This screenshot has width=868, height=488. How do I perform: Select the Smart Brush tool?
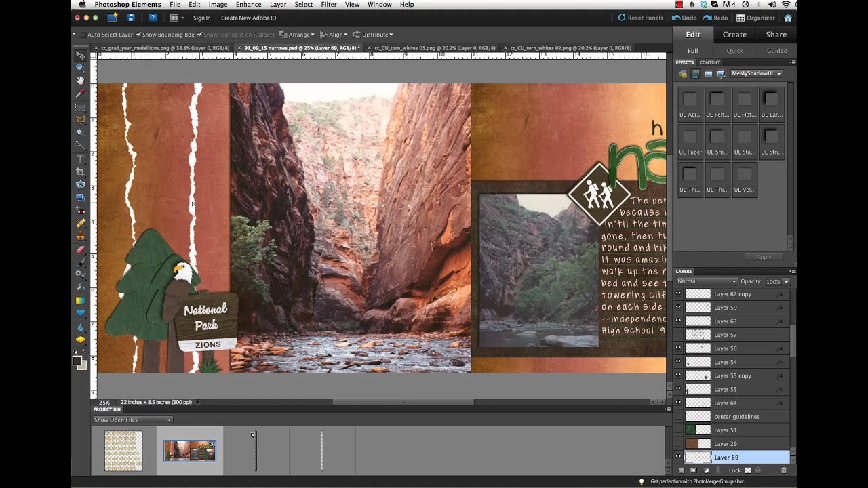(81, 274)
